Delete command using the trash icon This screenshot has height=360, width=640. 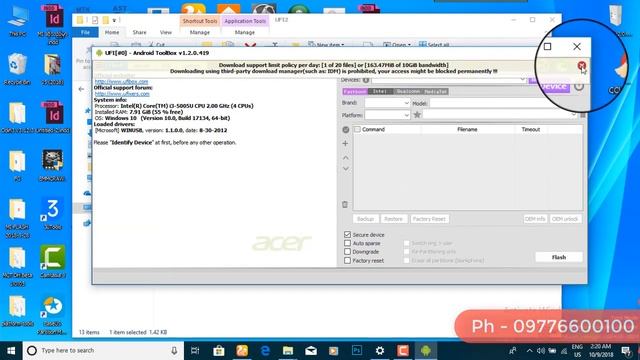(345, 204)
